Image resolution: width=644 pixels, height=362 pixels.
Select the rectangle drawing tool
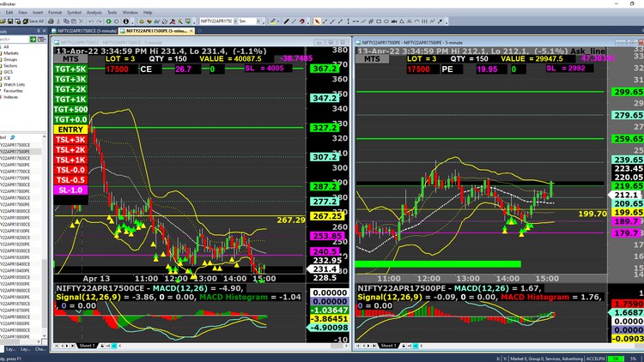[x=379, y=21]
